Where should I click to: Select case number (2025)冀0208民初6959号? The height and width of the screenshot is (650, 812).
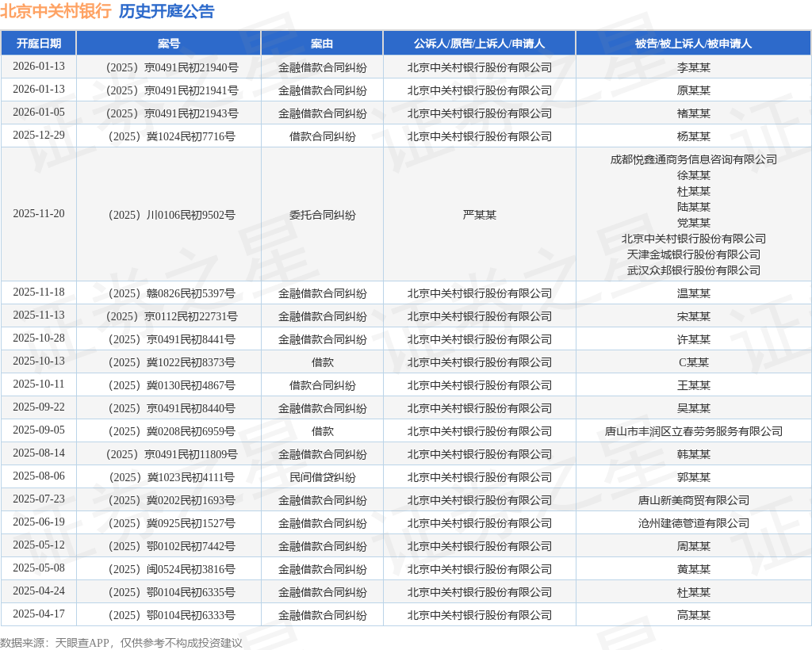[172, 431]
